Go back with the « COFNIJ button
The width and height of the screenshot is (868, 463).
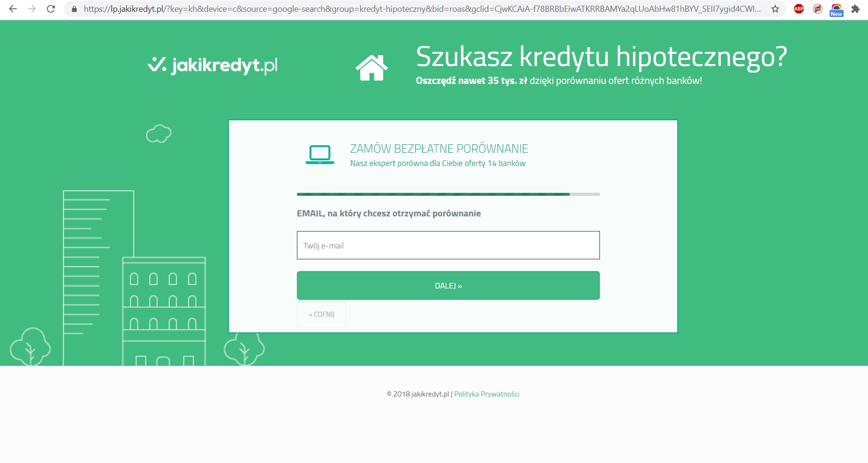[x=321, y=314]
